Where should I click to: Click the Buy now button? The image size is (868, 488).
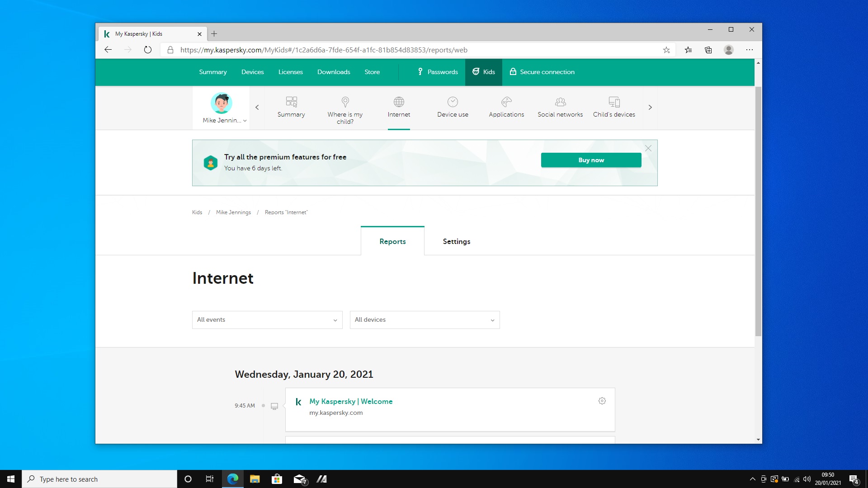[x=591, y=160]
